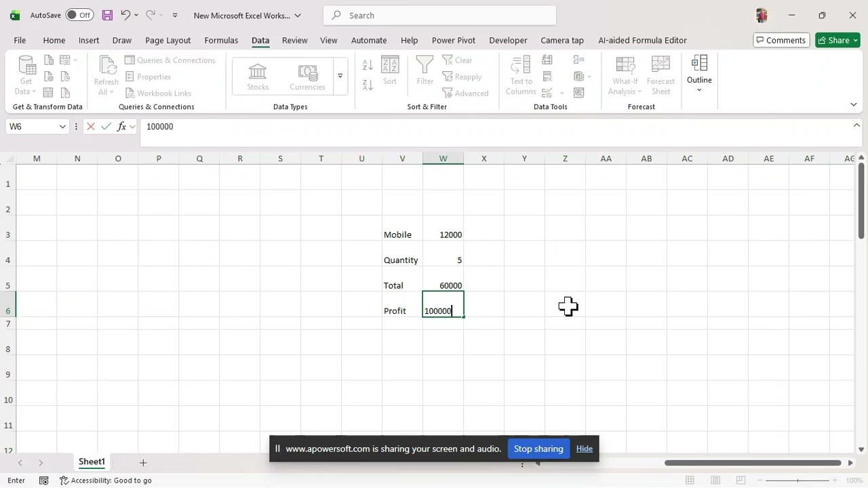Toggle AutoSave switch

(x=80, y=15)
